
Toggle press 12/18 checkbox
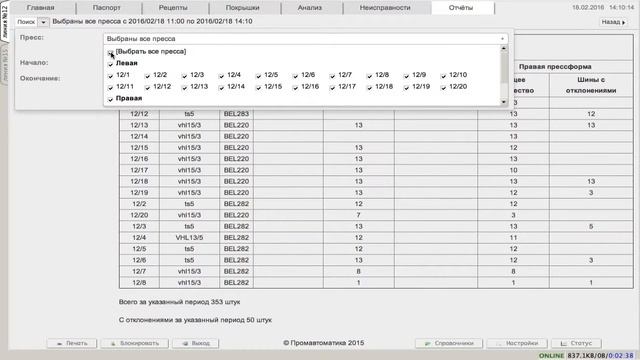pyautogui.click(x=369, y=88)
